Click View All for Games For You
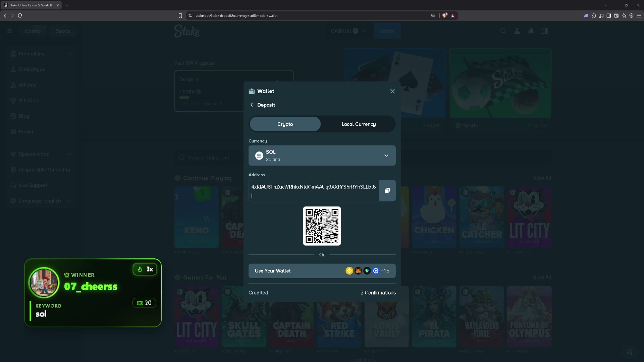644x362 pixels. 542,277
